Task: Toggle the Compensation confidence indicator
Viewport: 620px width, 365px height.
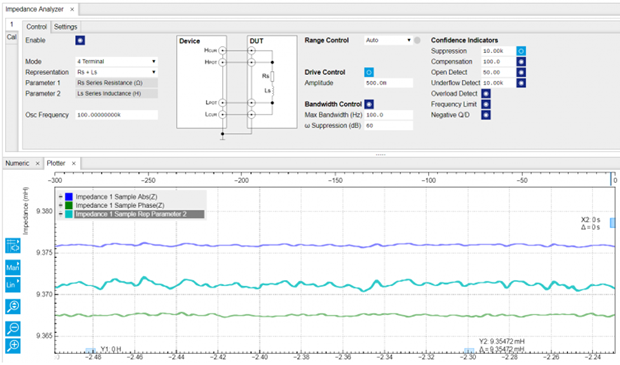Action: click(521, 62)
